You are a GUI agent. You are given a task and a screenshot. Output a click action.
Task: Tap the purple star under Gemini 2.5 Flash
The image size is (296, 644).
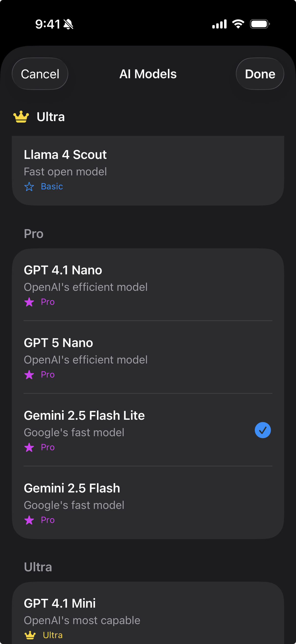[x=29, y=520]
